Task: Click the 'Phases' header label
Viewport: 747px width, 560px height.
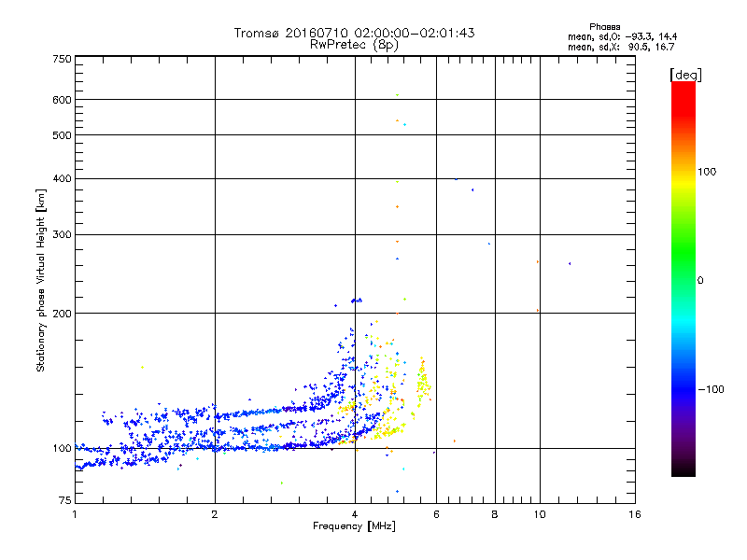Action: [604, 27]
